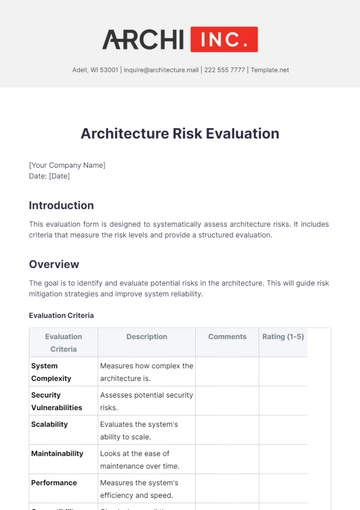Viewport: 360px width, 510px height.
Task: Click the Rating cell for Performance
Action: [x=283, y=489]
